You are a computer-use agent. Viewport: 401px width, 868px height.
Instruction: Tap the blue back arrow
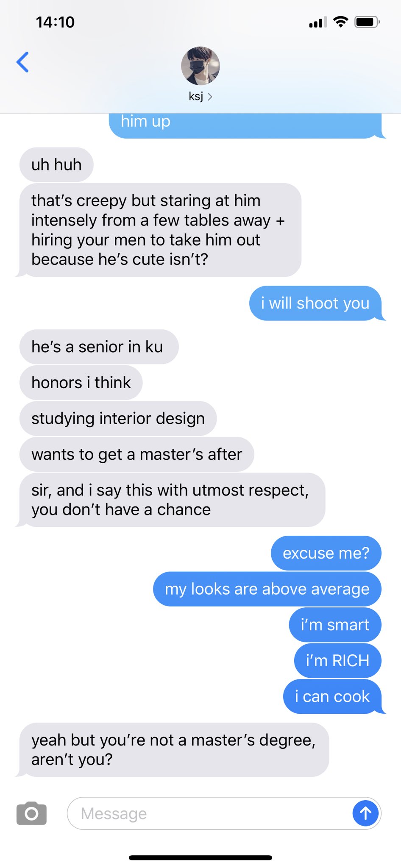pyautogui.click(x=22, y=62)
